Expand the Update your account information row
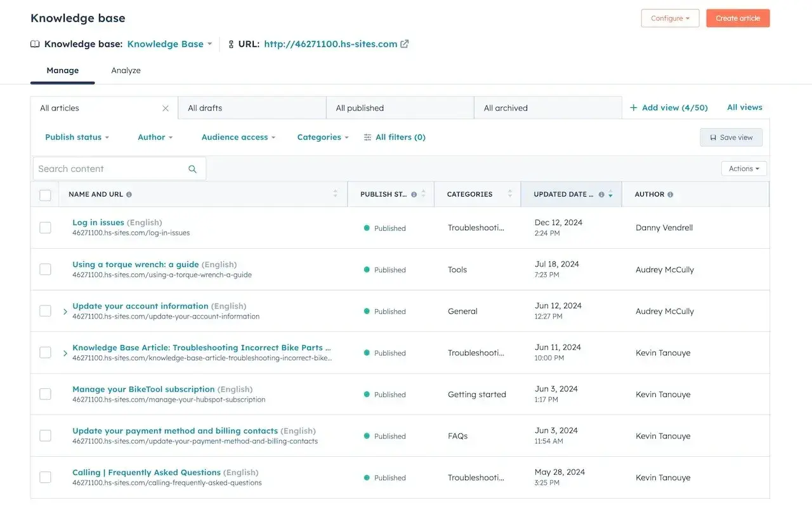Image resolution: width=812 pixels, height=519 pixels. coord(64,311)
